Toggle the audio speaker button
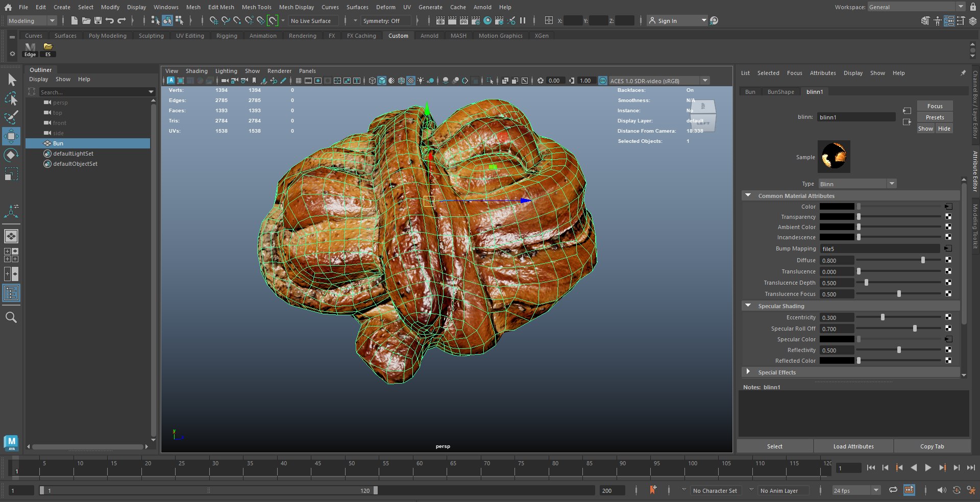The height and width of the screenshot is (502, 980). click(x=942, y=490)
